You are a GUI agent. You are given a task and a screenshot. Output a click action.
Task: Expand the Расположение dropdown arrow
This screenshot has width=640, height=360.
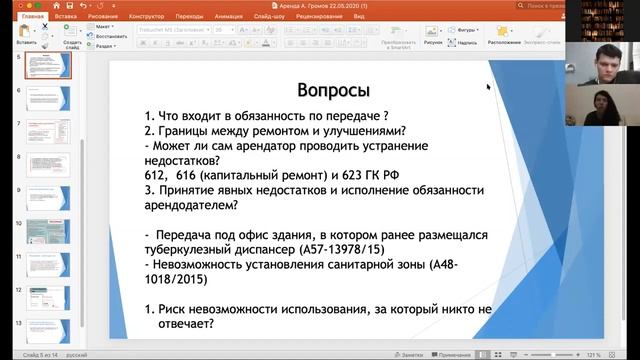pos(512,31)
